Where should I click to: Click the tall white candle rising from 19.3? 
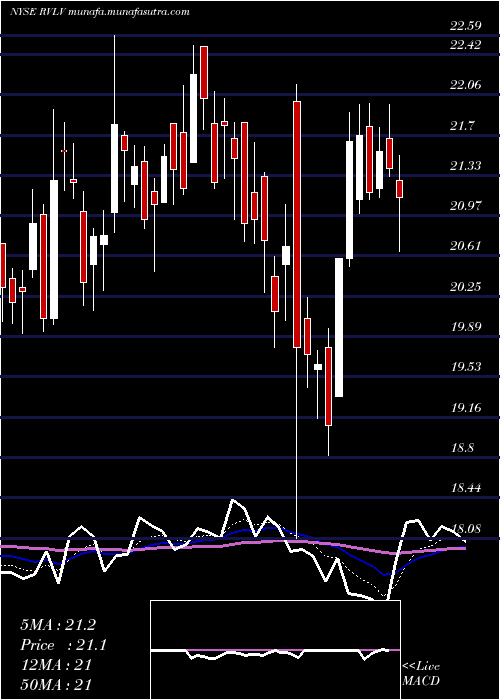(339, 327)
